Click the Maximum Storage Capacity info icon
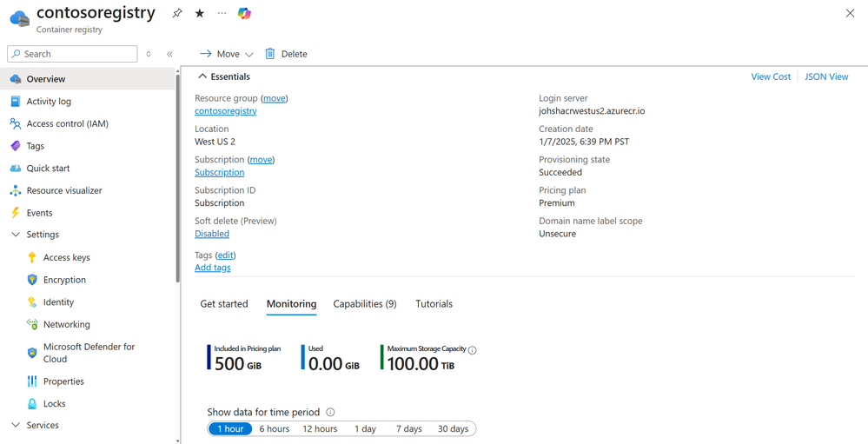Image resolution: width=868 pixels, height=444 pixels. 472,350
